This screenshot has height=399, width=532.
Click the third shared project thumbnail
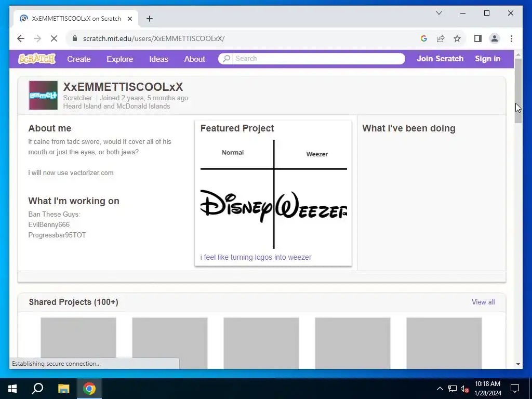click(x=261, y=343)
